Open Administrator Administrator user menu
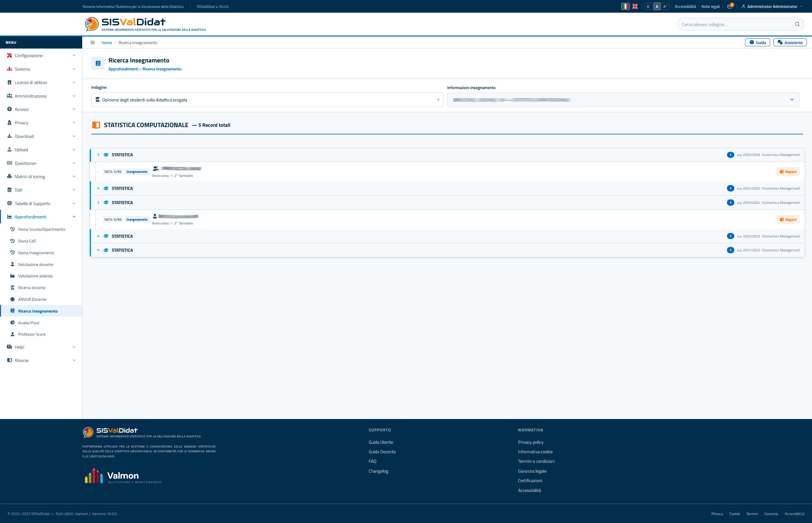812x523 pixels. [x=771, y=6]
